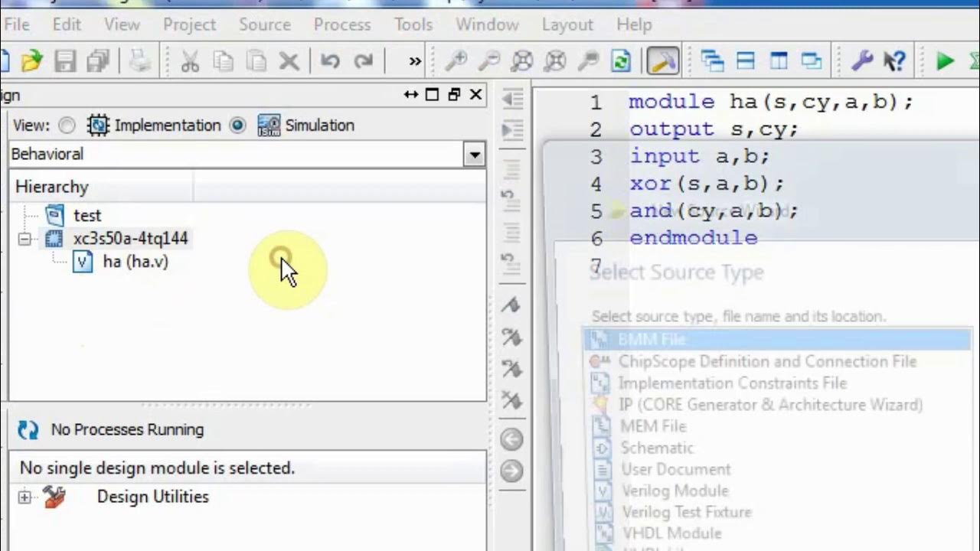Click the Save floppy disk icon
This screenshot has height=551, width=980.
pyautogui.click(x=65, y=61)
